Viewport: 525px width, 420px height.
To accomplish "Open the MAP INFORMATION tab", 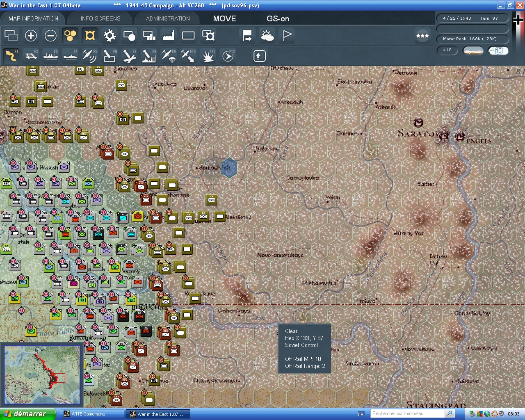I will [x=33, y=18].
